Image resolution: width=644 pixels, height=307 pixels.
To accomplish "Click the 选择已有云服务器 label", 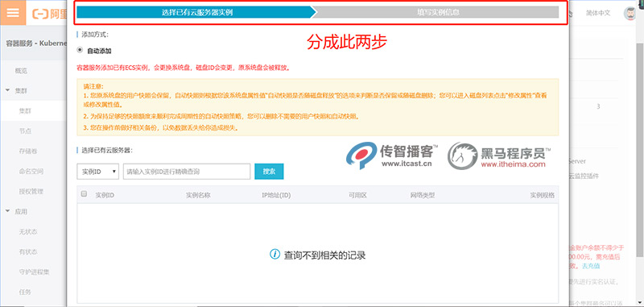I will point(107,150).
